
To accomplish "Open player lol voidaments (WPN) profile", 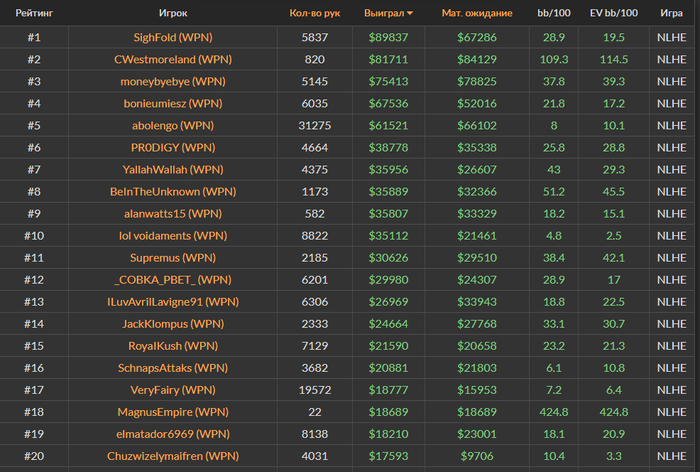I will 173,235.
